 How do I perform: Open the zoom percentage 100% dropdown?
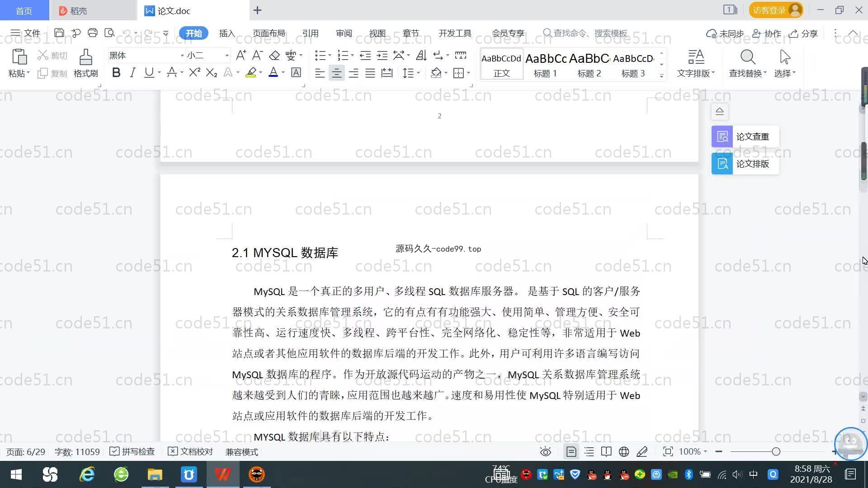coord(693,452)
